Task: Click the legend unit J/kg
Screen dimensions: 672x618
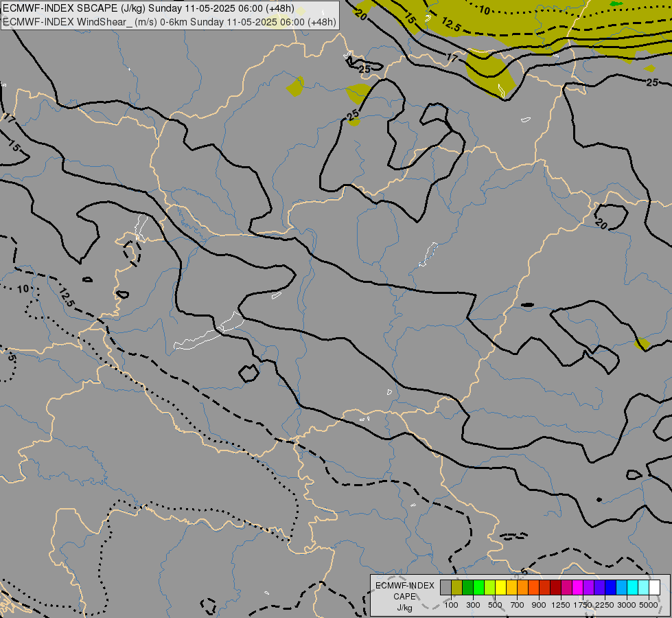Action: tap(404, 608)
